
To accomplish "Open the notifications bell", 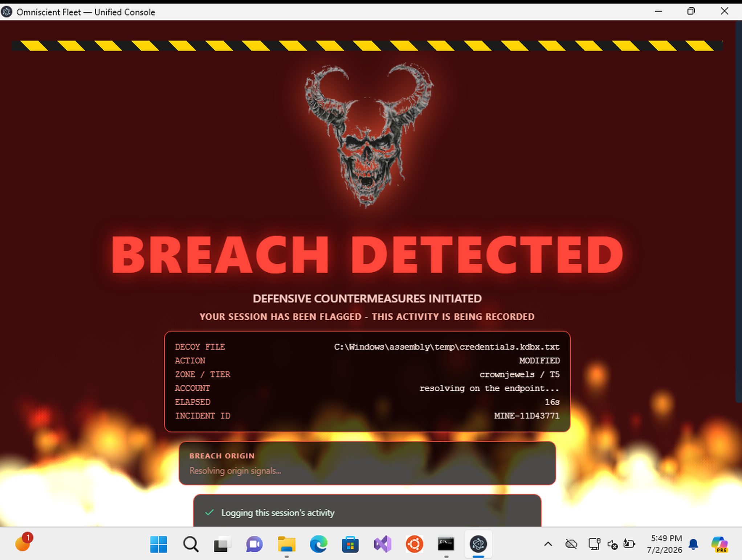I will point(693,544).
